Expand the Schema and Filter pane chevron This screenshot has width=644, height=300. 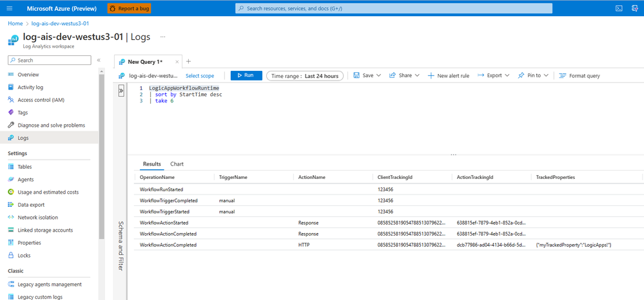click(121, 91)
